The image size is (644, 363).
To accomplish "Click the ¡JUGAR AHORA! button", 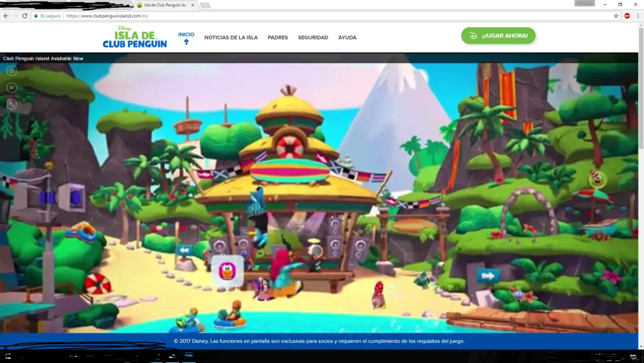I will [x=498, y=36].
